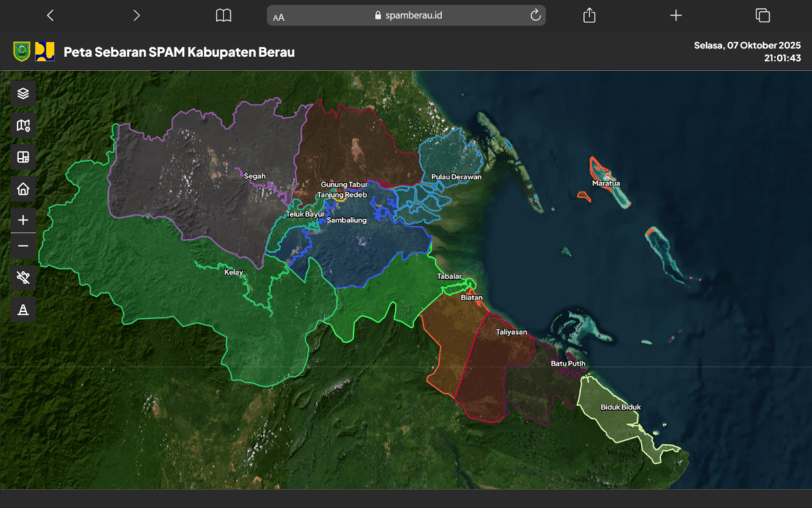
Task: Open the map legend cone icon
Action: click(x=23, y=310)
